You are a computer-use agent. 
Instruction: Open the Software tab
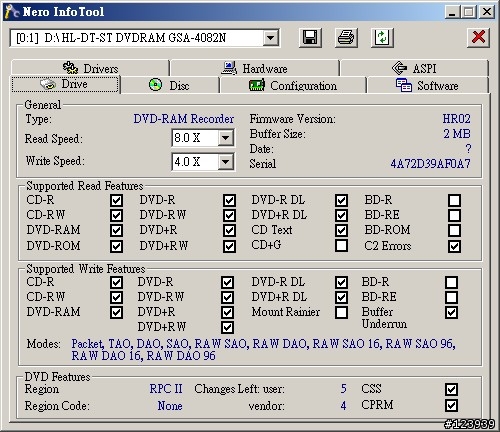pyautogui.click(x=427, y=85)
